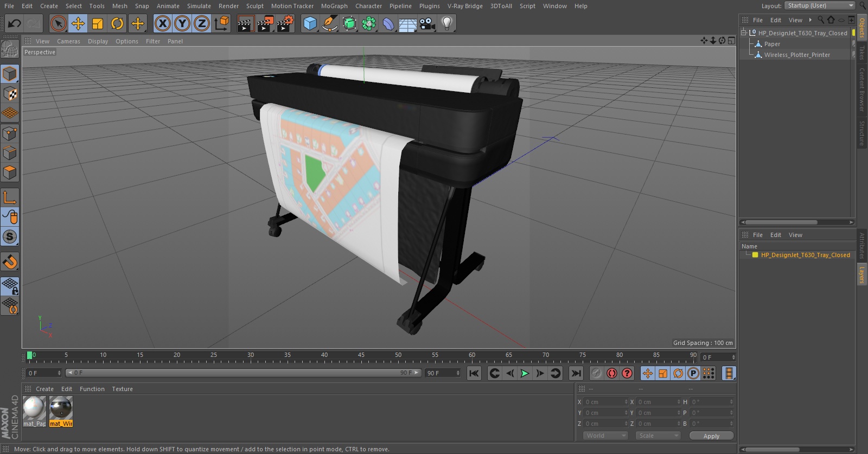Viewport: 868px width, 454px height.
Task: Click the timeline range slider bar
Action: tap(244, 373)
